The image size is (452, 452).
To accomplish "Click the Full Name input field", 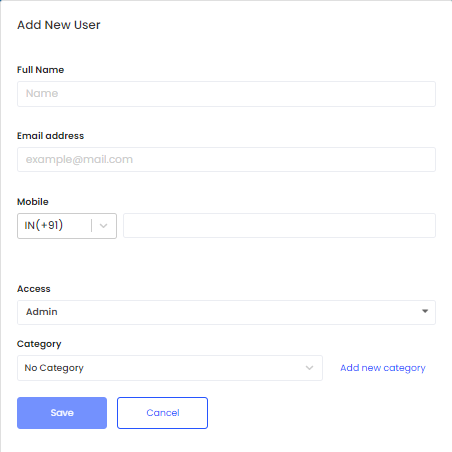I will pos(226,94).
